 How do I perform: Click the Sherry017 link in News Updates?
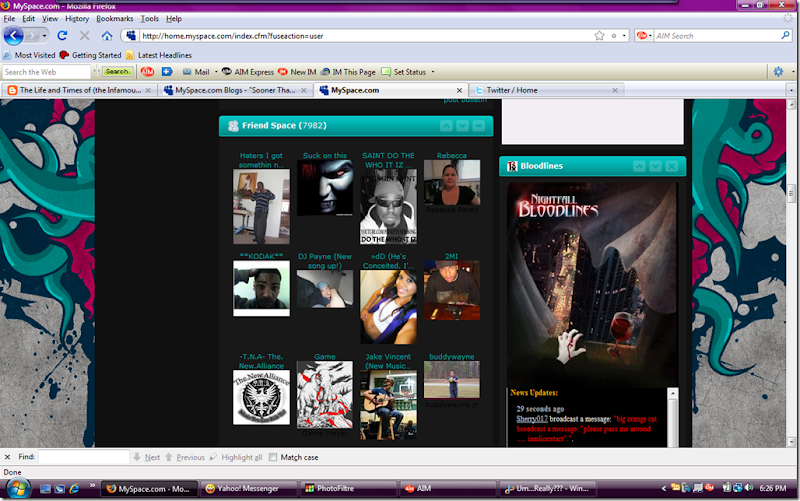532,419
